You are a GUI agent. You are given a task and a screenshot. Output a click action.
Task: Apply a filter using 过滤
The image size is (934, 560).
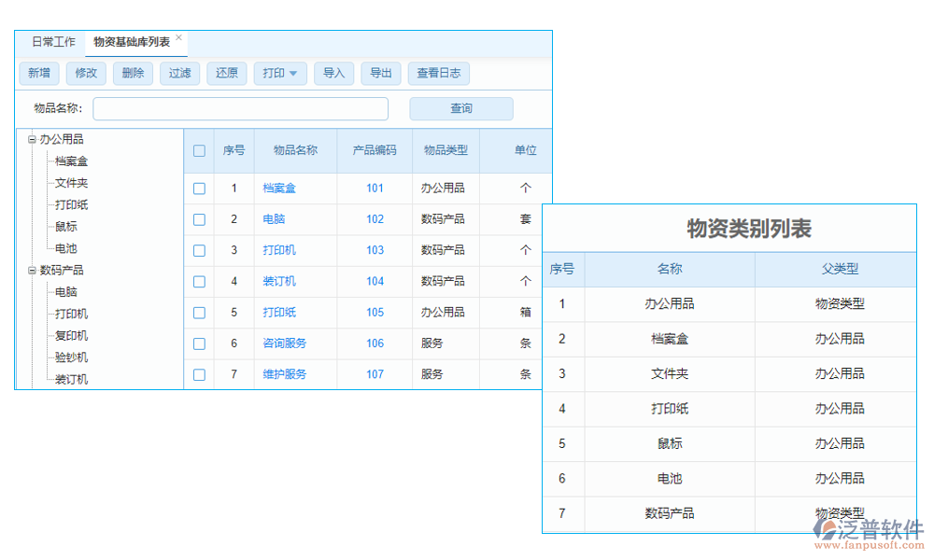(x=179, y=74)
